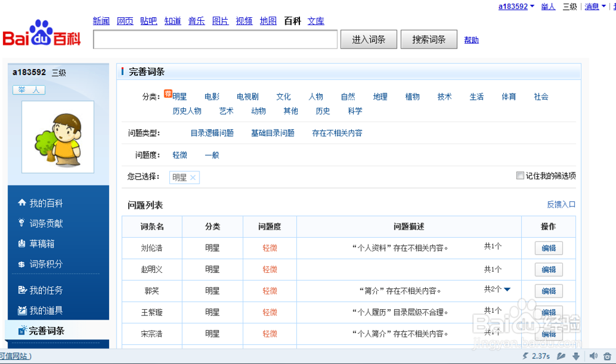
Task: Click the paper plane icon in status bar
Action: (561, 356)
